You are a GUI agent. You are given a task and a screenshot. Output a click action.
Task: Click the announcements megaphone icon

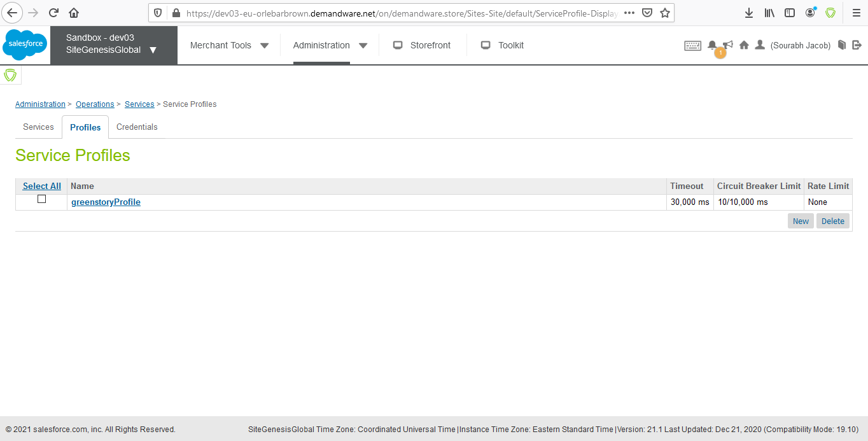click(728, 45)
